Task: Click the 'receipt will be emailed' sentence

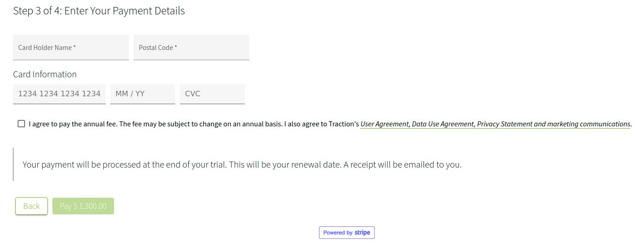Action: 402,164
